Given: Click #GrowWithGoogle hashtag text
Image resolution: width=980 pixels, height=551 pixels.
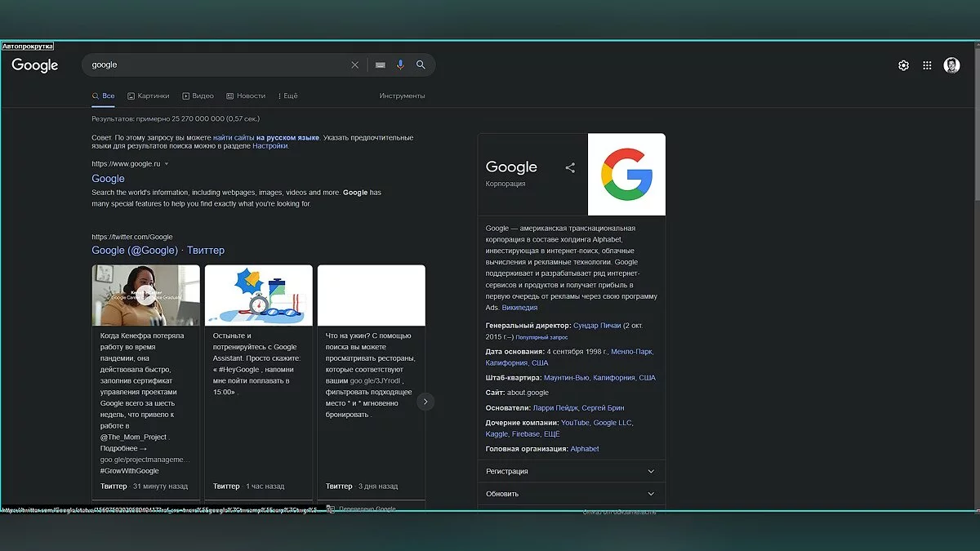Looking at the screenshot, I should 130,471.
